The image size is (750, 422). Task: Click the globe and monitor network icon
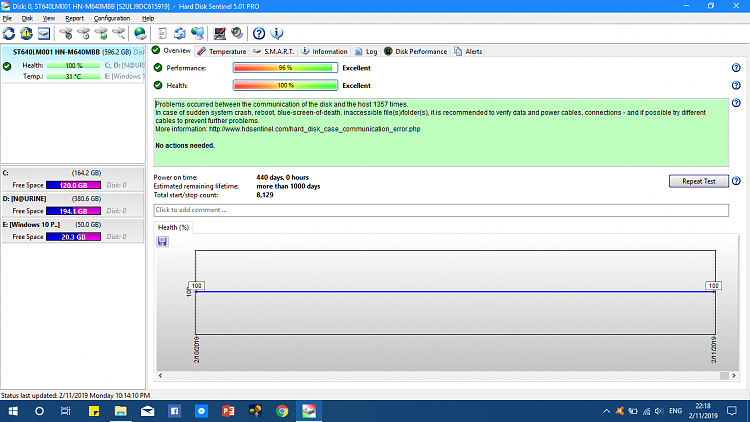(198, 33)
